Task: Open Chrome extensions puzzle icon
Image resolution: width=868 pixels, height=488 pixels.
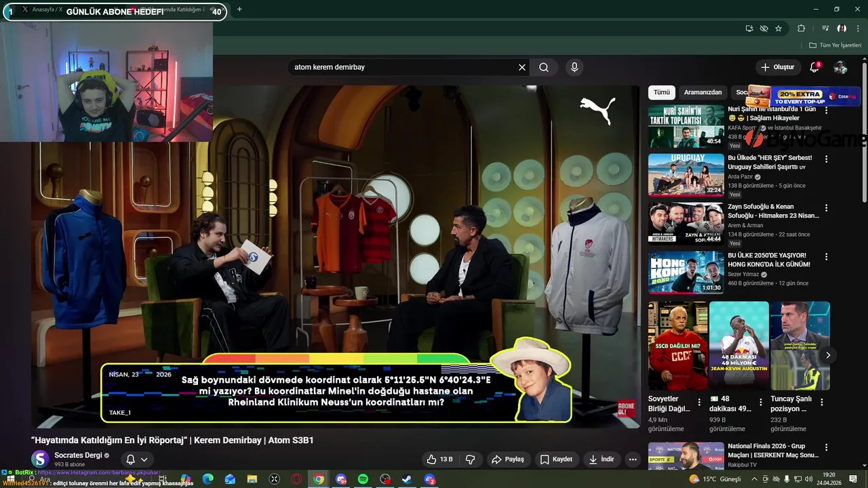Action: 802,28
